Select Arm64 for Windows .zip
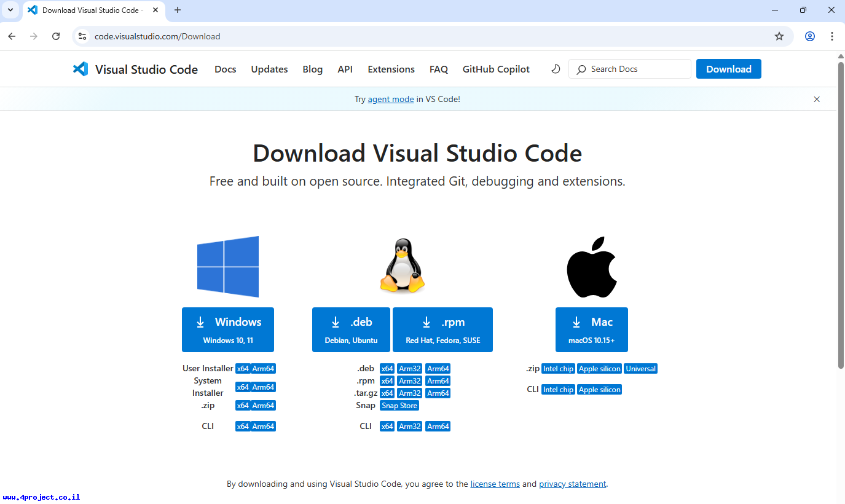The height and width of the screenshot is (504, 845). pyautogui.click(x=263, y=406)
